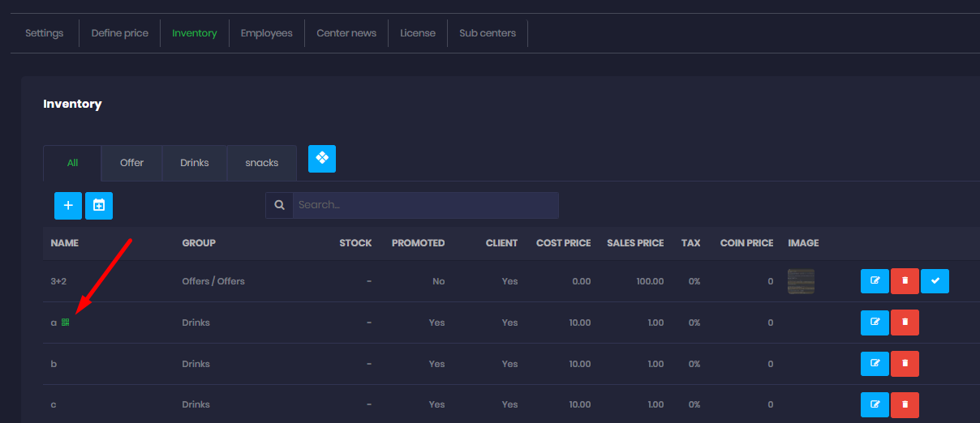
Task: Open the Employees section
Action: pyautogui.click(x=266, y=33)
